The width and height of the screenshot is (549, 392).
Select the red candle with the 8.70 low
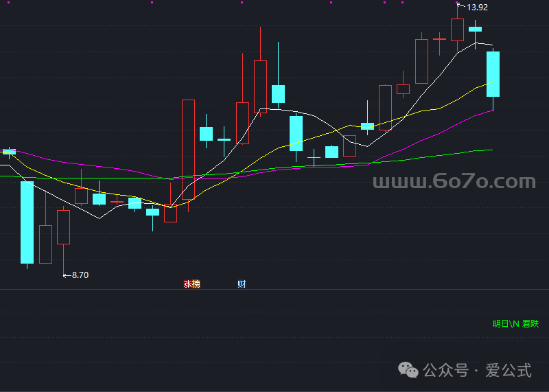tap(63, 227)
